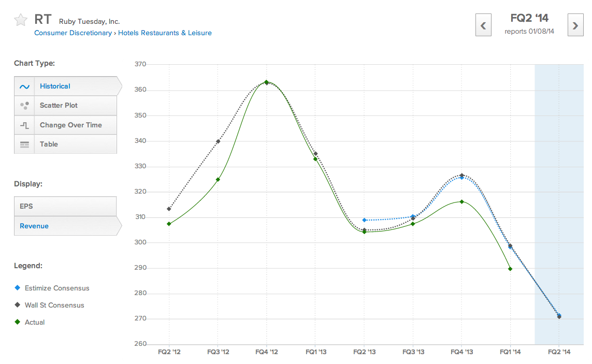Select FQ4 '13 actual revenue point

462,201
